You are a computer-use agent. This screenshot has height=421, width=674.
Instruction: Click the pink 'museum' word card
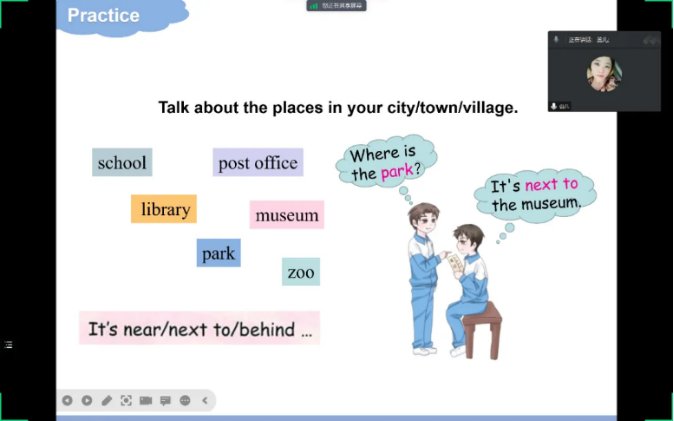[x=287, y=215]
